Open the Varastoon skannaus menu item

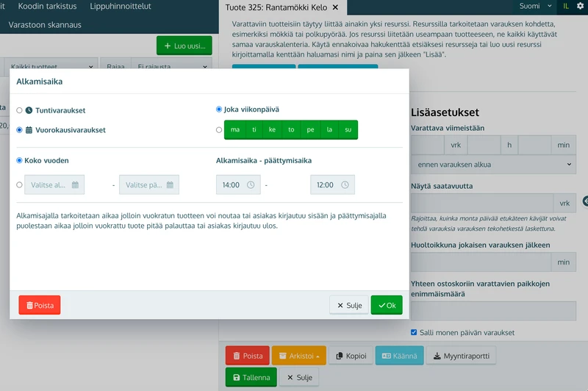45,25
